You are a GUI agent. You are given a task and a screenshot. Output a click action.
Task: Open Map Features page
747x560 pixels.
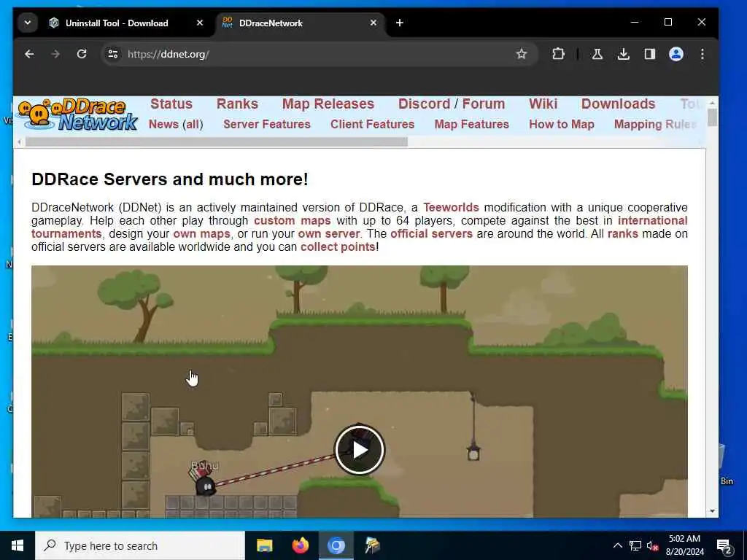(472, 124)
